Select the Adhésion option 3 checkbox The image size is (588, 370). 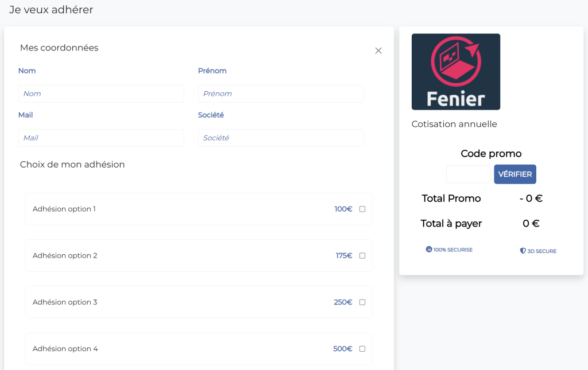pyautogui.click(x=362, y=302)
